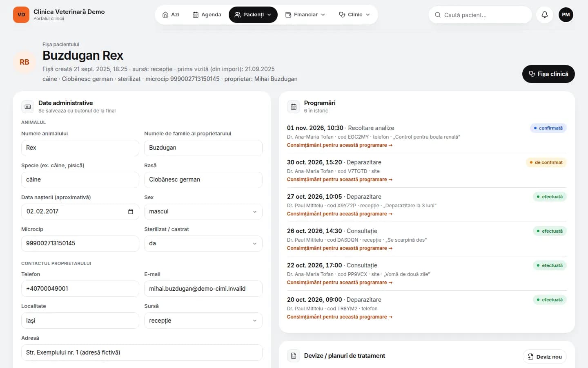
Task: Click the PM user avatar
Action: click(x=566, y=15)
